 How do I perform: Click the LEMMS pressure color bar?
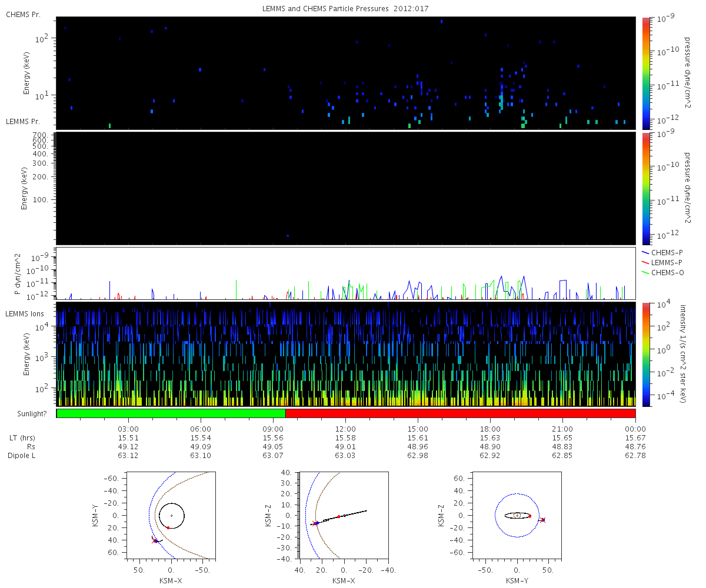coord(646,188)
